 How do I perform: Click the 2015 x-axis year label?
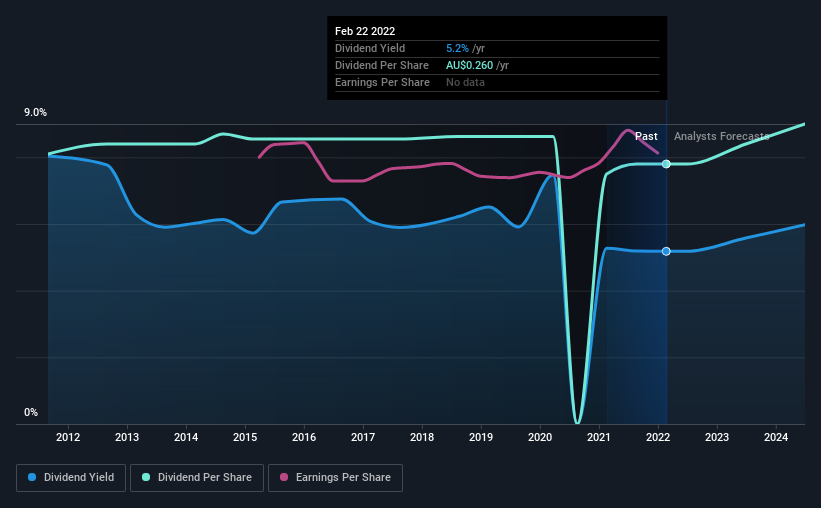pyautogui.click(x=245, y=437)
